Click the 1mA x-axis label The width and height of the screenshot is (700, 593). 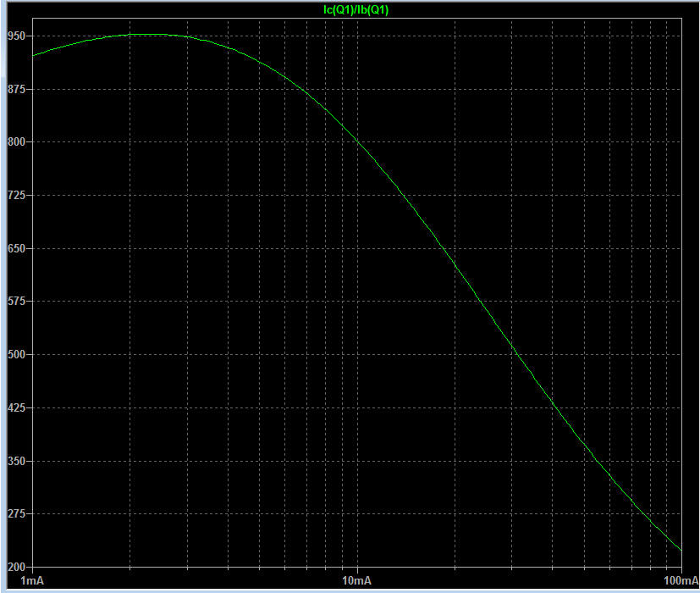coord(32,580)
